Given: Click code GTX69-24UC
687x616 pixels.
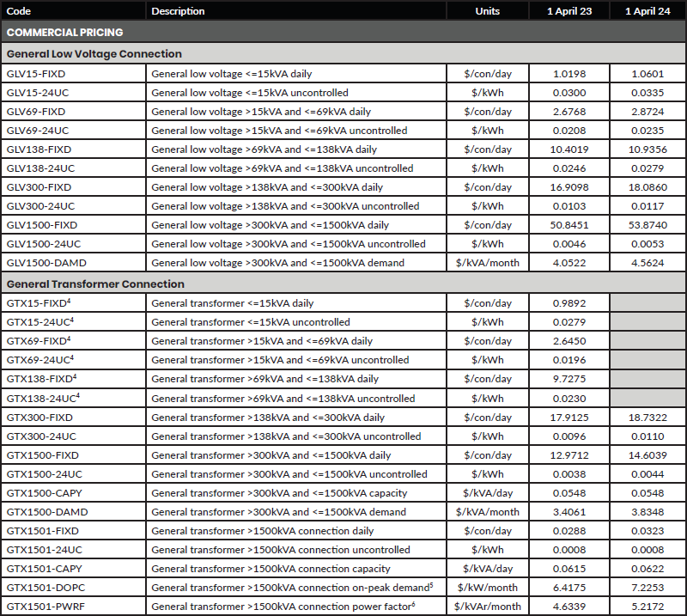Looking at the screenshot, I should tap(40, 359).
